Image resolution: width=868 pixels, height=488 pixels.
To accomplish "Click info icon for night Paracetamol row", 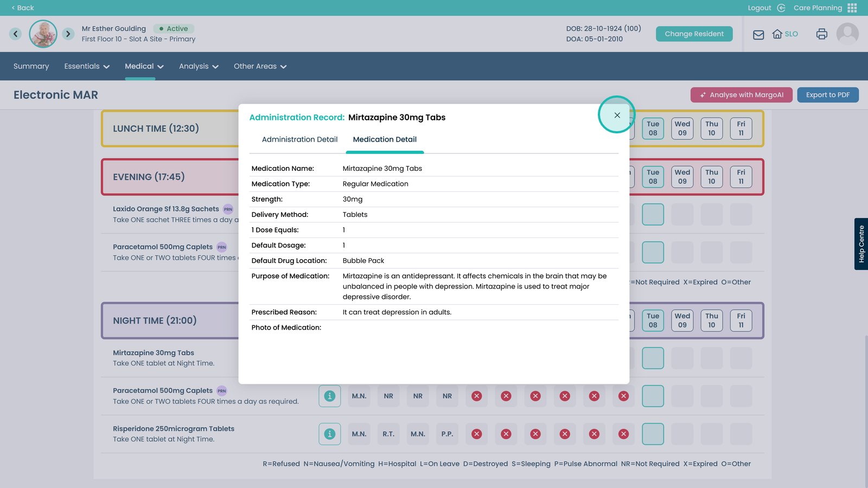I will point(329,396).
